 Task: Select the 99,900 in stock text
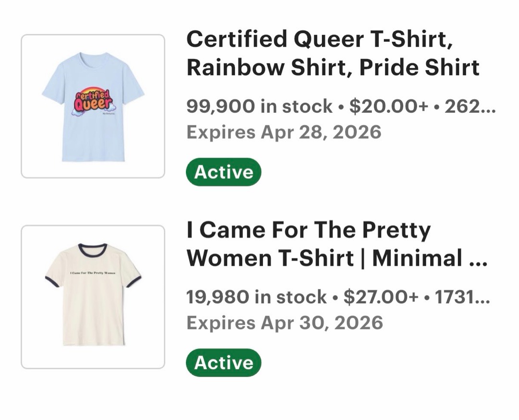click(x=259, y=106)
